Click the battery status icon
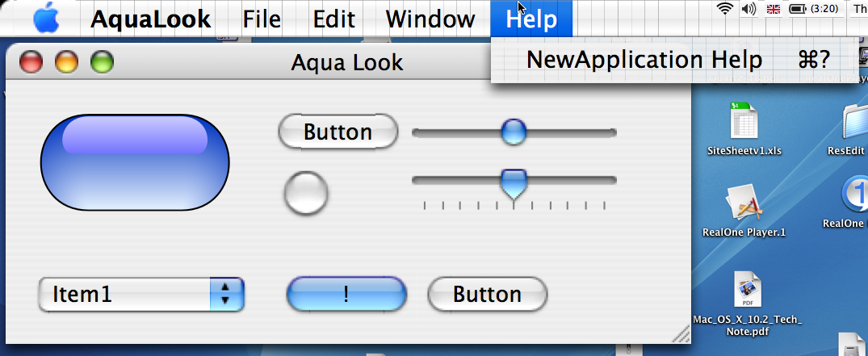The width and height of the screenshot is (868, 356). (798, 9)
